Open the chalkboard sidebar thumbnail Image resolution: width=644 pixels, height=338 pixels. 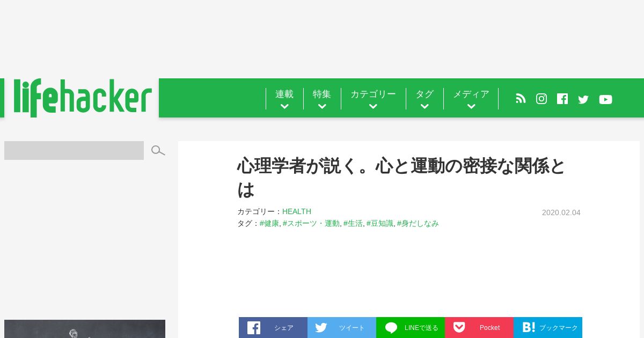point(85,329)
